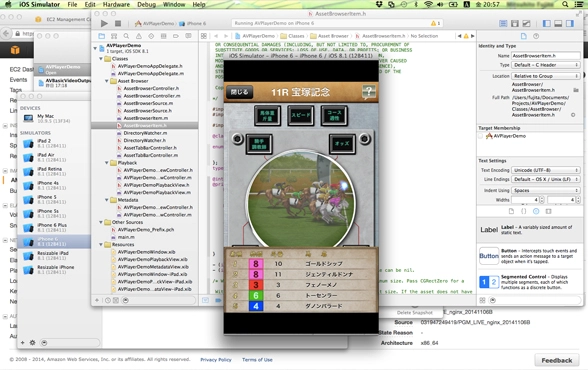This screenshot has width=588, height=370.
Task: Open the project navigator folder icon
Action: click(102, 36)
